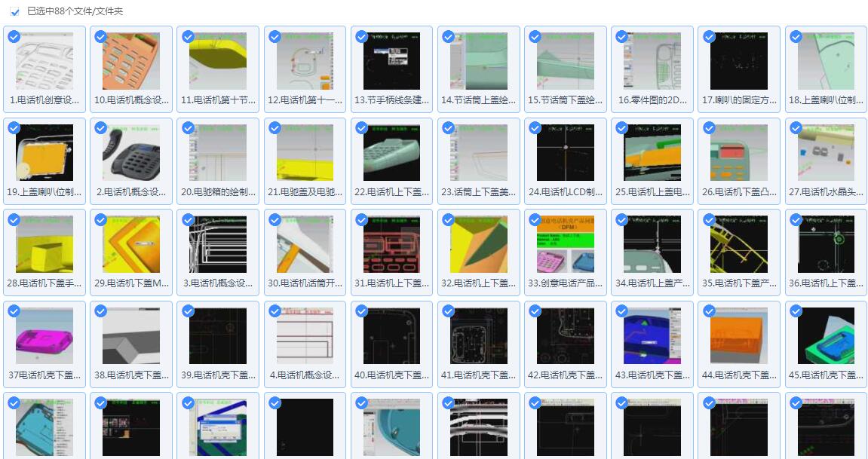Click the file name 23.活筒上下盖美
Screen dimensions: 868x459
[479, 192]
